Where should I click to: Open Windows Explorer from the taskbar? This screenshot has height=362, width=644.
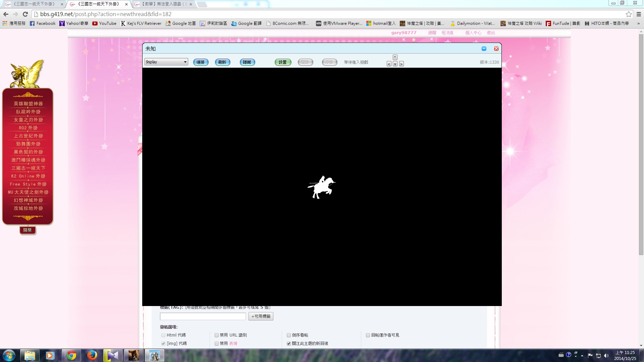(30, 355)
